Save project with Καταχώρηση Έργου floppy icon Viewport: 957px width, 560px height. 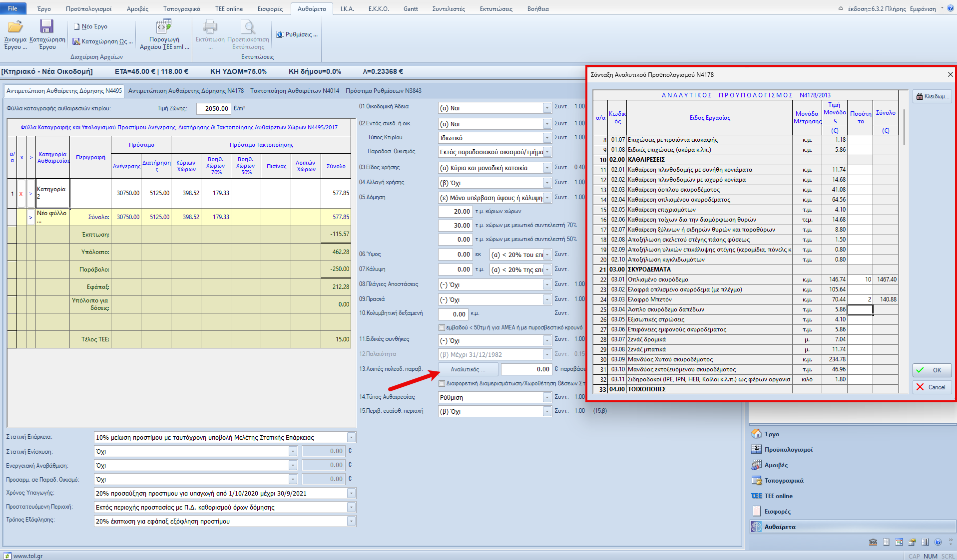coord(47,27)
